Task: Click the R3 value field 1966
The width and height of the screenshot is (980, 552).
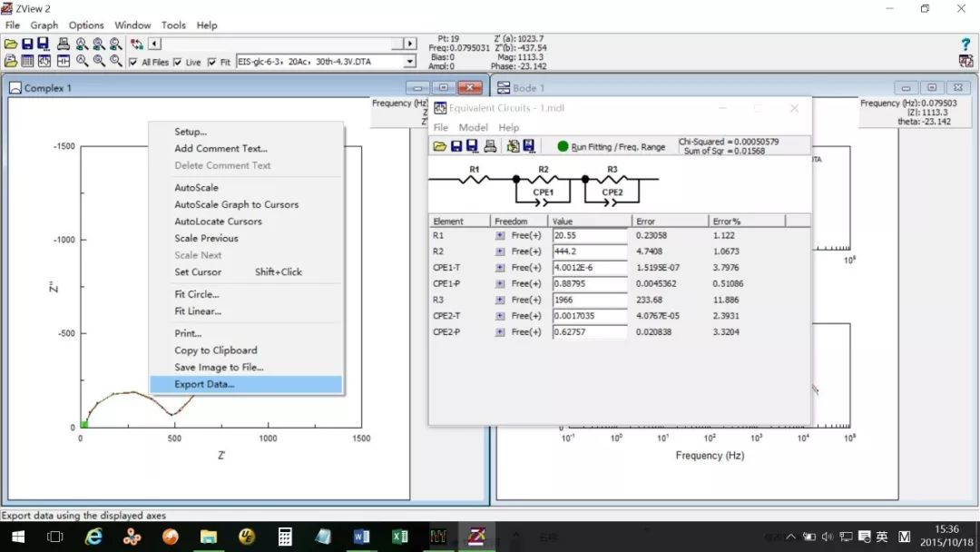Action: click(x=590, y=301)
